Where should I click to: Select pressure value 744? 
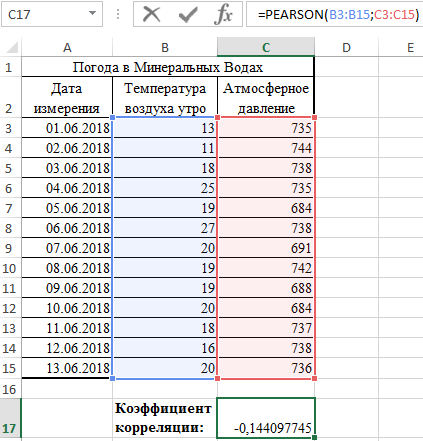(x=266, y=148)
